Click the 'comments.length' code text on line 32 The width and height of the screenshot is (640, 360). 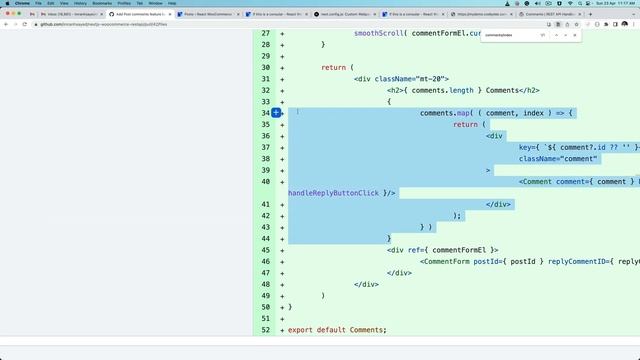tap(442, 90)
